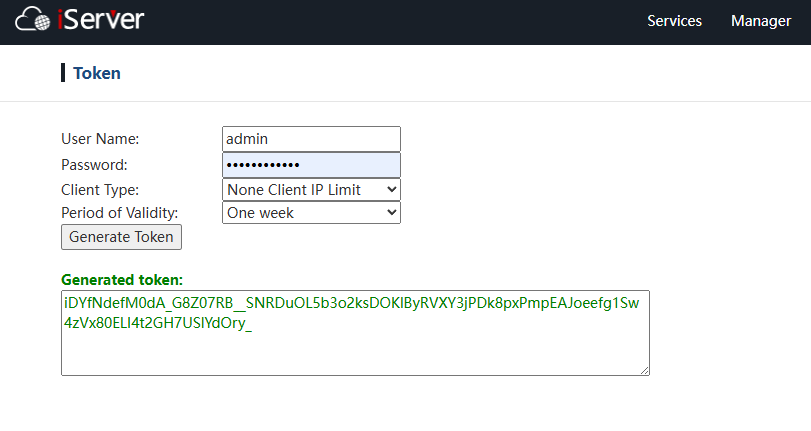Click the iServer brand name text
The height and width of the screenshot is (431, 811).
point(104,19)
